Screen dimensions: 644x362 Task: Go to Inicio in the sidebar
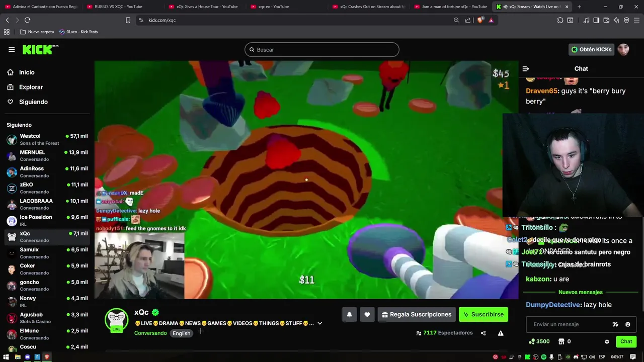click(27, 72)
